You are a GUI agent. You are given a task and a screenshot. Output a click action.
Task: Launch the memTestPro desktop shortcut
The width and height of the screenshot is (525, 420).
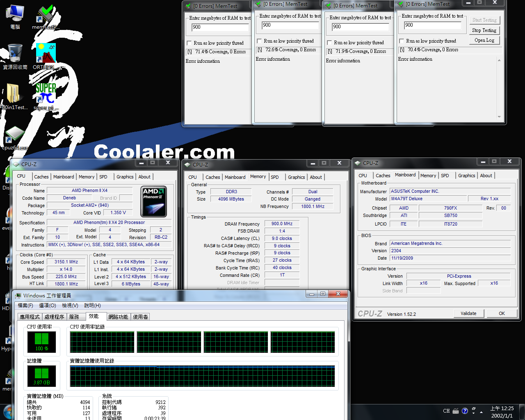[x=46, y=16]
